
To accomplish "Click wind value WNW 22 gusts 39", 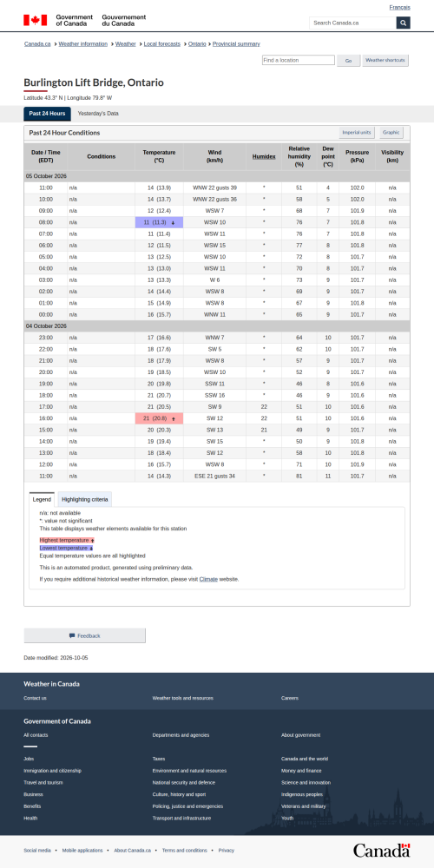I will (x=214, y=188).
